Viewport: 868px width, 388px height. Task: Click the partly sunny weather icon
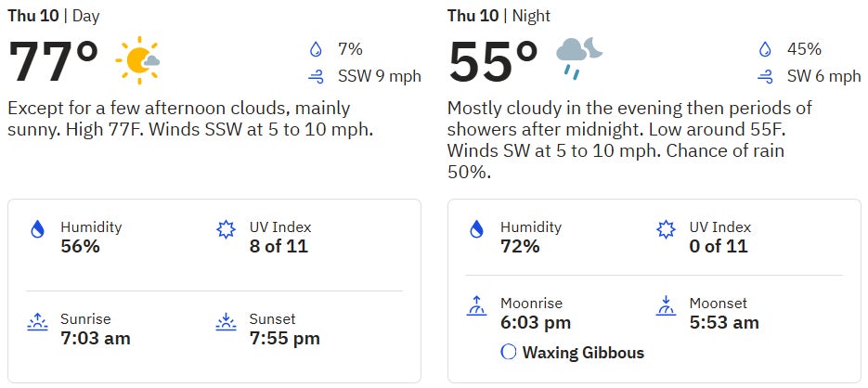(136, 62)
